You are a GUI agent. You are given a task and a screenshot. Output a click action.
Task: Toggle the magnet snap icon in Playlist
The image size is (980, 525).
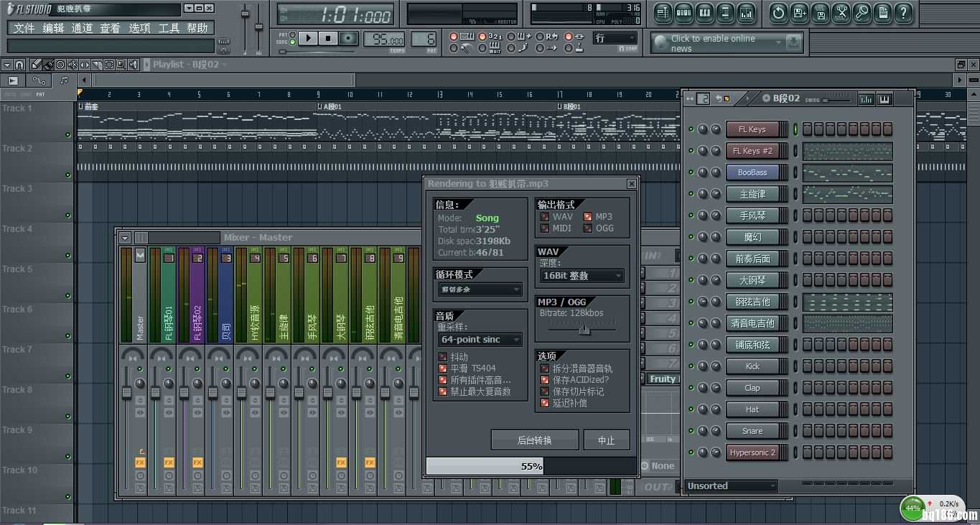click(x=19, y=65)
